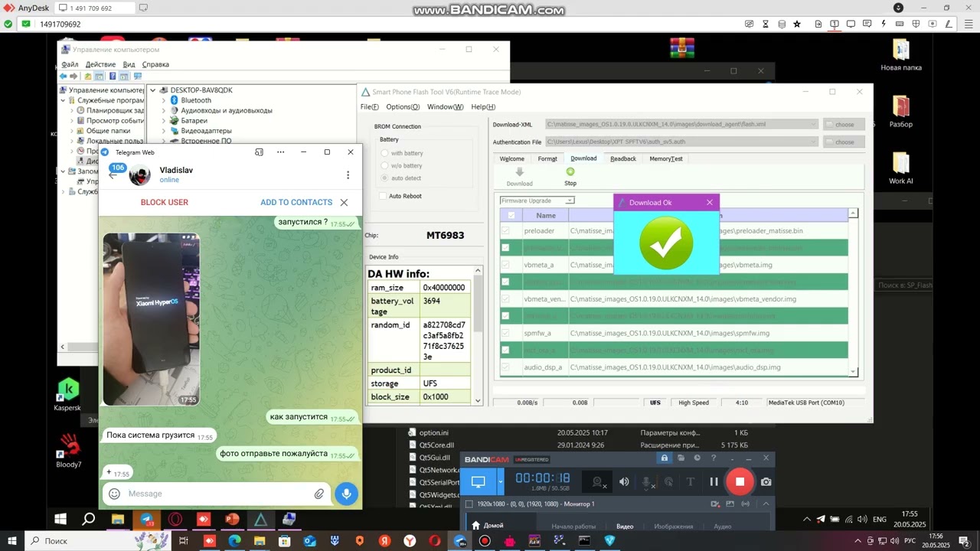Image resolution: width=980 pixels, height=551 pixels.
Task: Open the Xiaomi HyperOS phone photo thumbnail
Action: (x=152, y=319)
